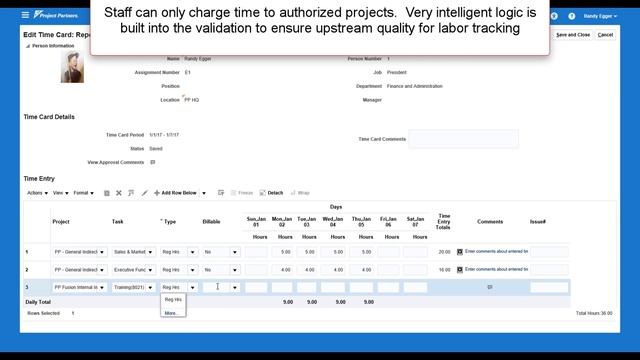Click the Add Row Below button
This screenshot has height=360, width=640.
pyautogui.click(x=175, y=193)
